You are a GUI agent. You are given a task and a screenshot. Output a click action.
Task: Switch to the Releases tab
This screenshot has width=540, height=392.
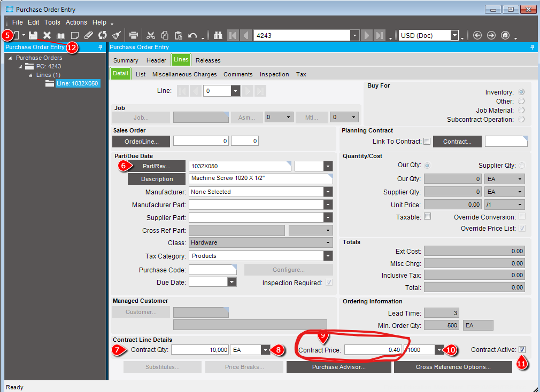click(x=208, y=60)
